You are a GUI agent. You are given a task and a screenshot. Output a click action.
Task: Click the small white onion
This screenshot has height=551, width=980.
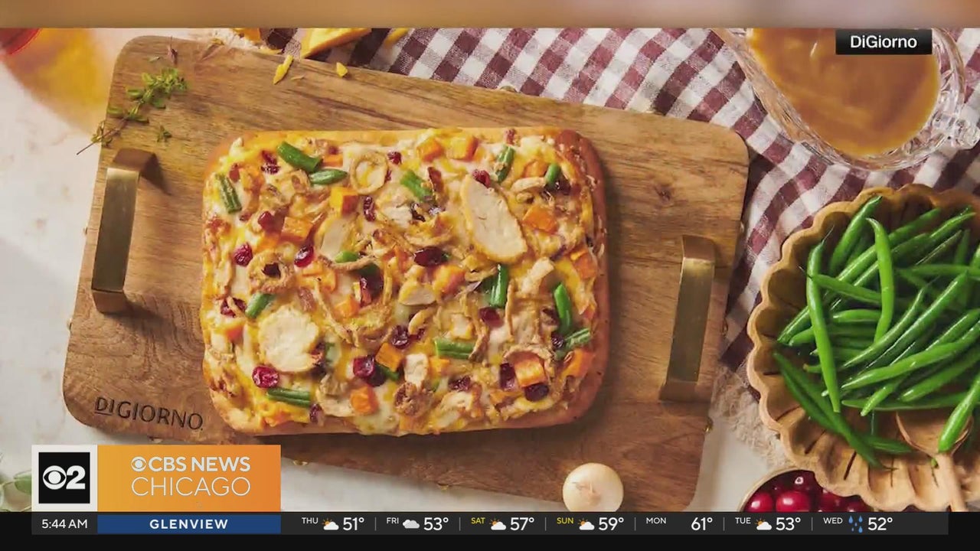pos(593,487)
